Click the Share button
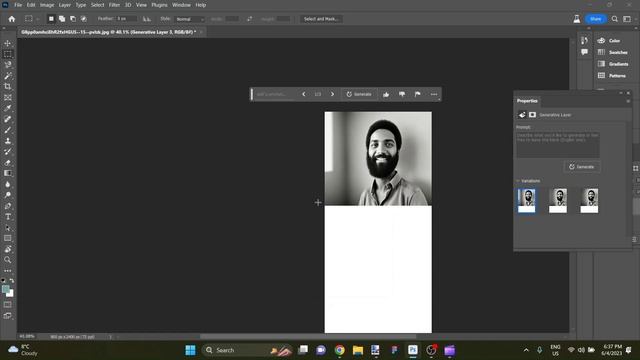This screenshot has height=360, width=640. point(596,19)
